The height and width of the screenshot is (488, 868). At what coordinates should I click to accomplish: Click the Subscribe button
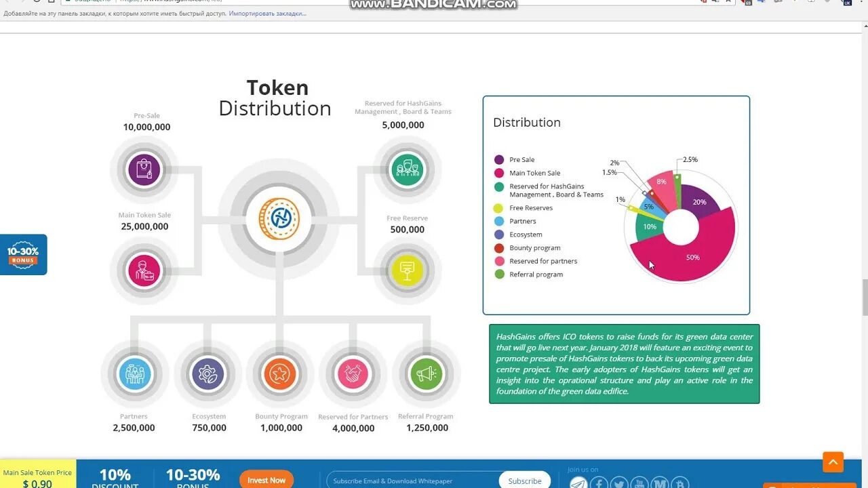click(525, 481)
